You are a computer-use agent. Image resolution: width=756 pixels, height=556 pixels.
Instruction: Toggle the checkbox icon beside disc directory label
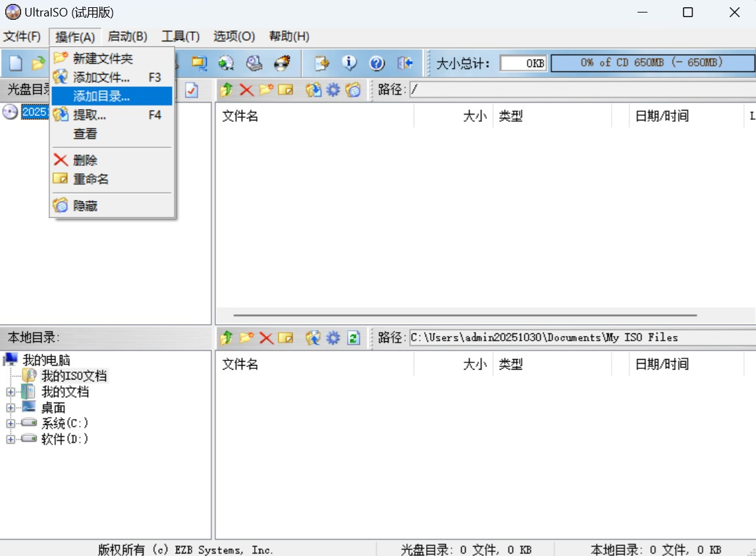click(x=192, y=90)
